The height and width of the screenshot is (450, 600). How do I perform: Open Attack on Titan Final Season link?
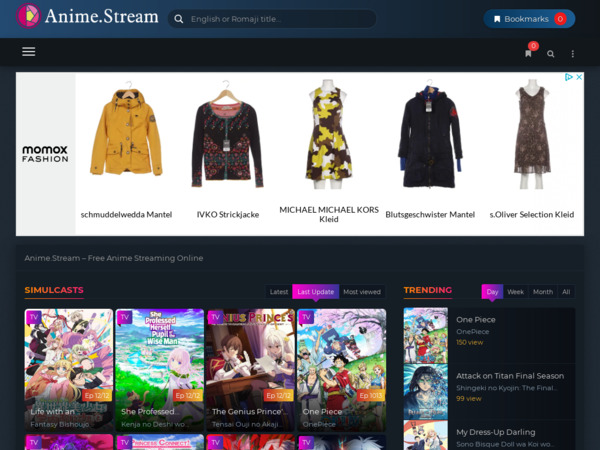[x=510, y=376]
